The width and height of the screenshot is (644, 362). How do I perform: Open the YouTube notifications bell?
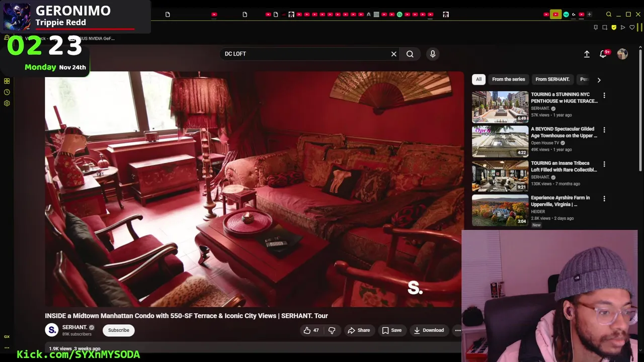click(x=603, y=54)
